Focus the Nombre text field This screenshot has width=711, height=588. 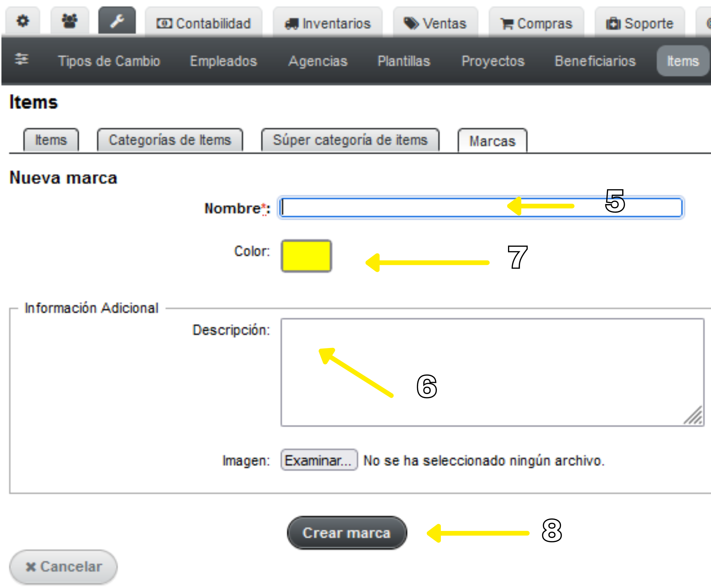pos(481,208)
